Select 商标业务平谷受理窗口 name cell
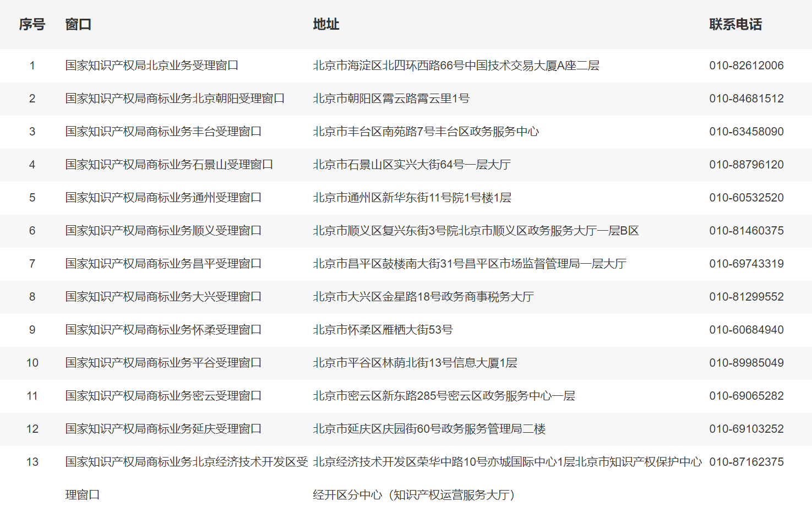The width and height of the screenshot is (812, 517). [x=164, y=363]
